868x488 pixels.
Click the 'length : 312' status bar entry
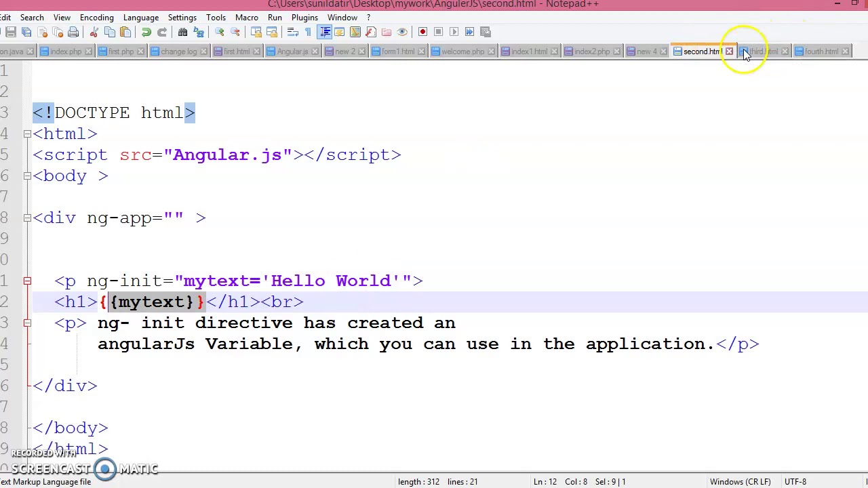point(418,482)
